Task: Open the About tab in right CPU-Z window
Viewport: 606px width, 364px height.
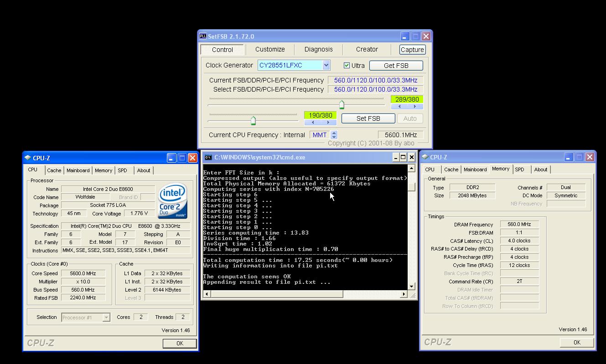Action: point(541,169)
